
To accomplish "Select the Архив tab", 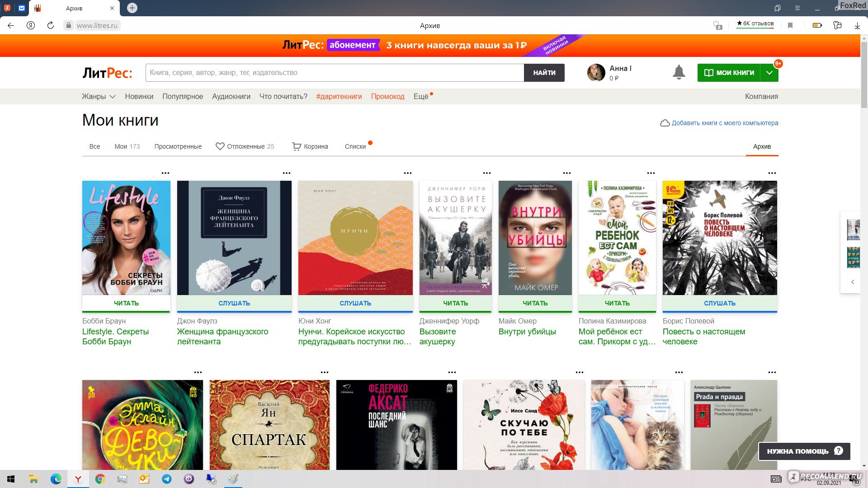I will pyautogui.click(x=762, y=146).
